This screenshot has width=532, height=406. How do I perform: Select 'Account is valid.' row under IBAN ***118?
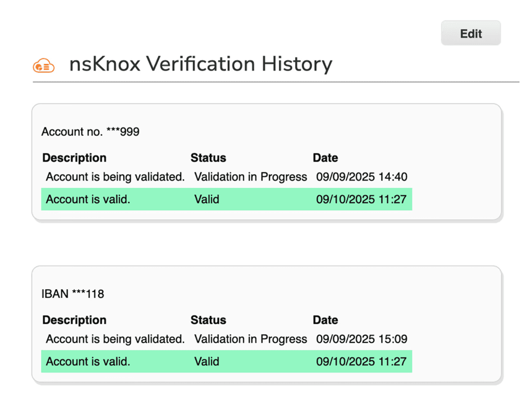(227, 361)
